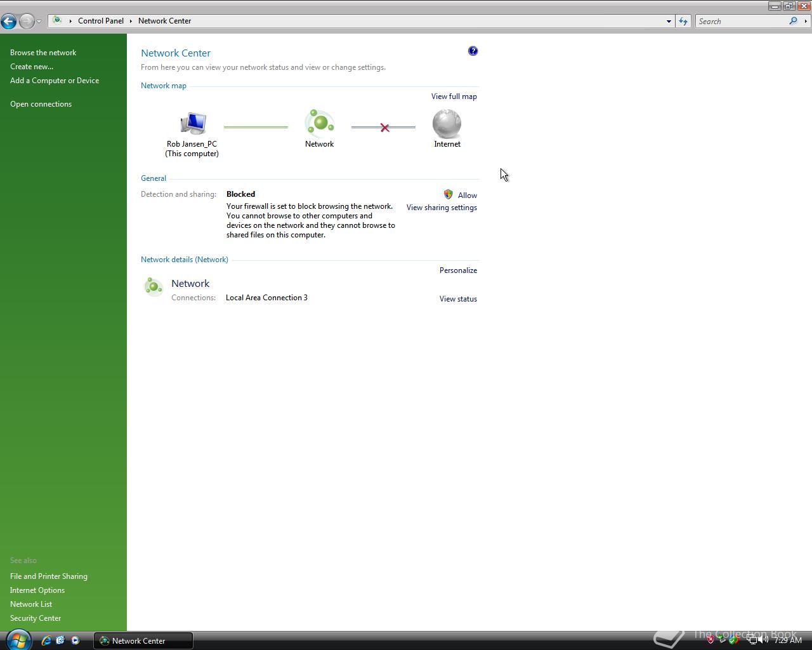812x650 pixels.
Task: Select the Rob Jansen_PC computer icon
Action: point(192,124)
